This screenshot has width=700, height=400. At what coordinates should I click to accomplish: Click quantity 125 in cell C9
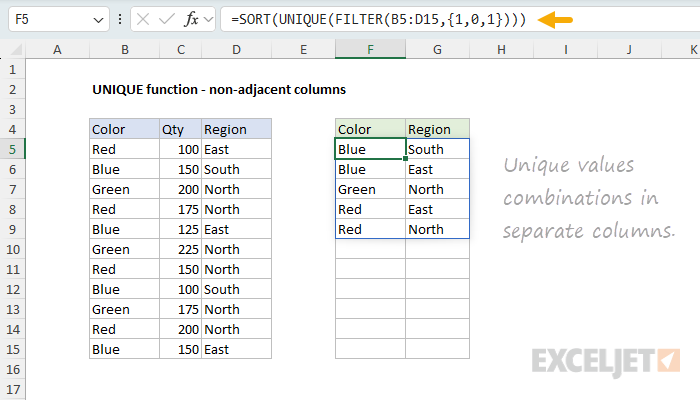[x=181, y=229]
